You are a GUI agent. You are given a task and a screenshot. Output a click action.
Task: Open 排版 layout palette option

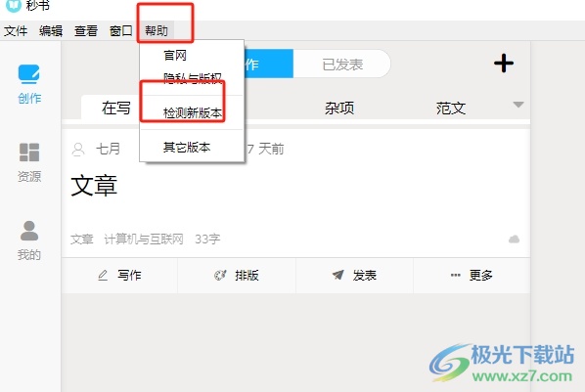coord(237,276)
